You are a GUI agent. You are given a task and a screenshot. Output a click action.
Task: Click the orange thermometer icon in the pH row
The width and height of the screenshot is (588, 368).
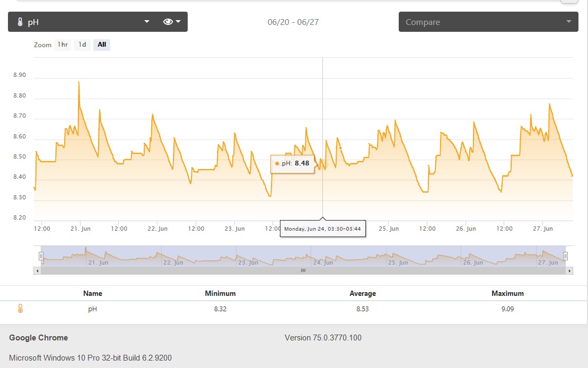[x=20, y=309]
